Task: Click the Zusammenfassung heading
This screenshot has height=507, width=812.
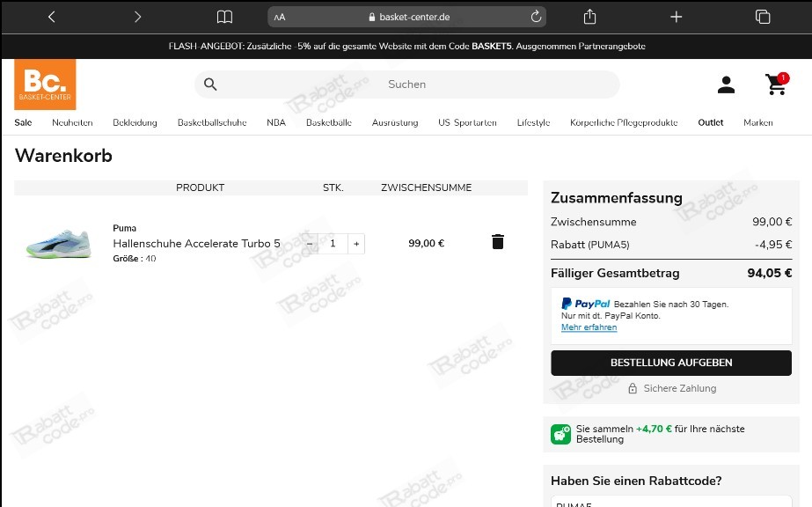Action: [x=616, y=198]
